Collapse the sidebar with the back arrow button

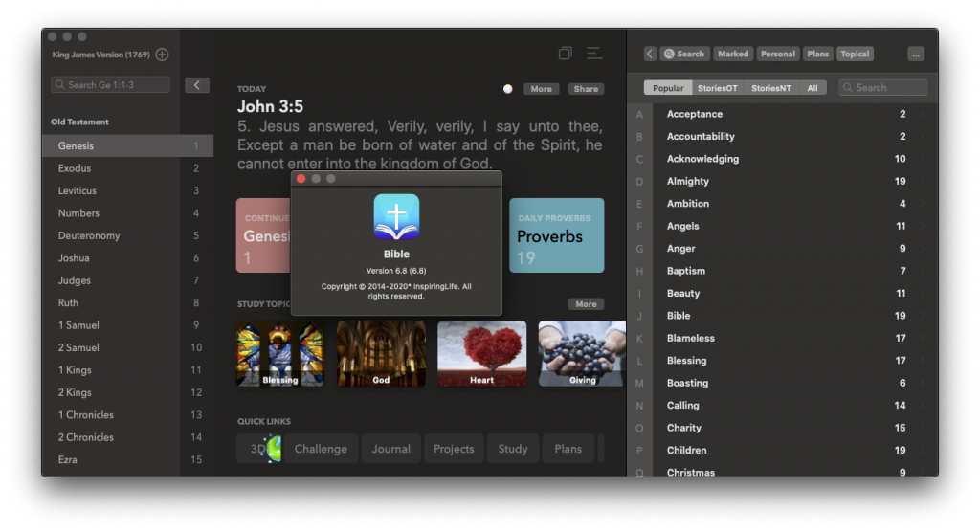(197, 85)
